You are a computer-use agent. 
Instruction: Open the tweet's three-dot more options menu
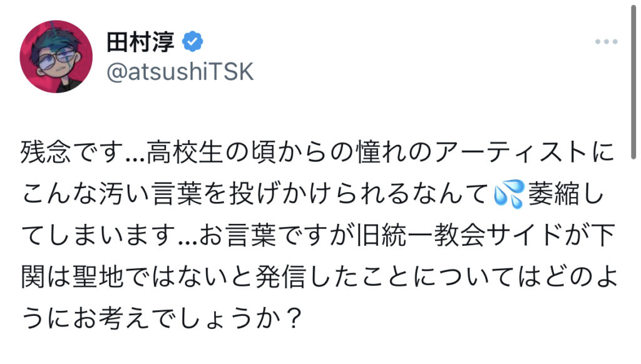pyautogui.click(x=606, y=42)
